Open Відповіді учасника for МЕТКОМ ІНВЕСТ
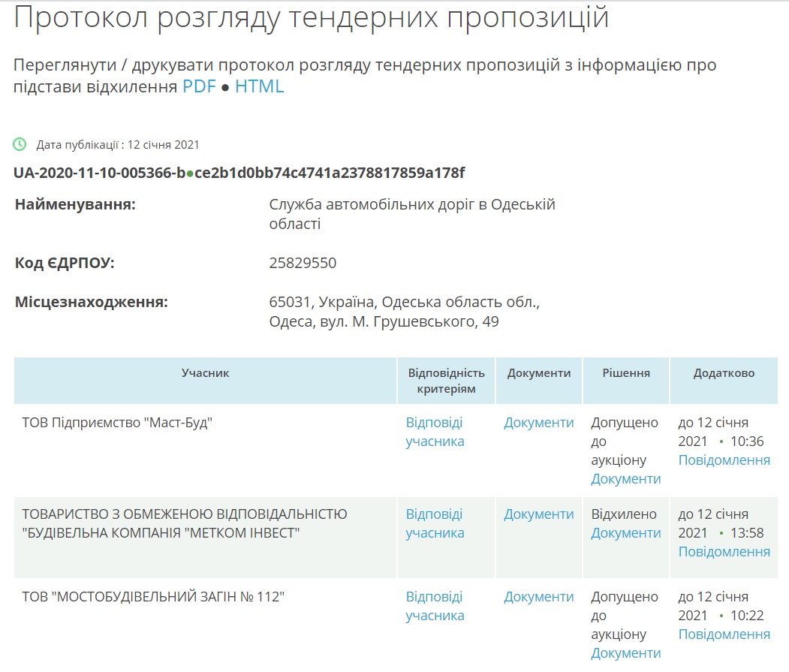The height and width of the screenshot is (672, 789). click(x=435, y=523)
